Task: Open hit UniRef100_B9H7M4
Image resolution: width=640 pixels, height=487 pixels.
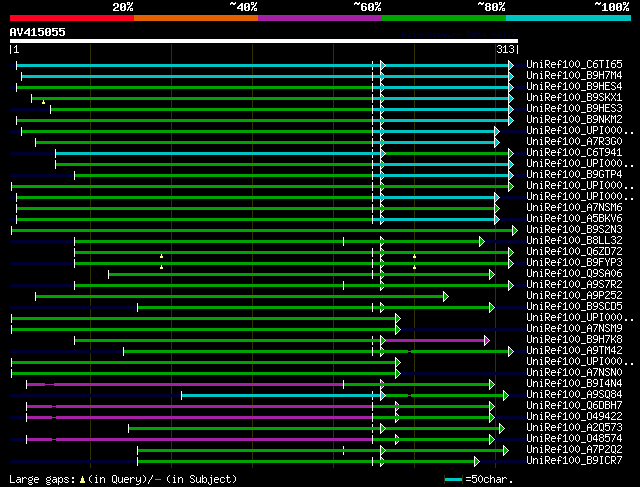Action: click(x=574, y=75)
